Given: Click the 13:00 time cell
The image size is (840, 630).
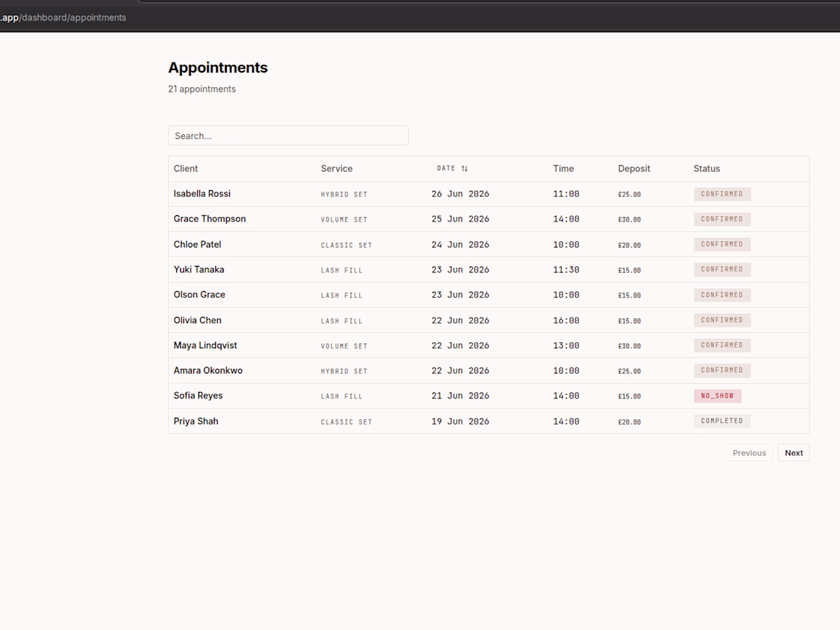Looking at the screenshot, I should click(x=566, y=345).
